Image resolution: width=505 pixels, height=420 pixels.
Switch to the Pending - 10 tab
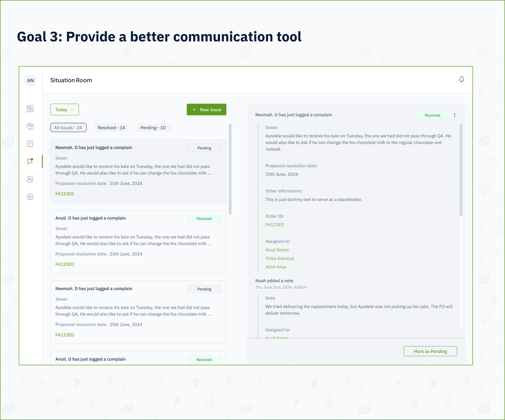(153, 128)
